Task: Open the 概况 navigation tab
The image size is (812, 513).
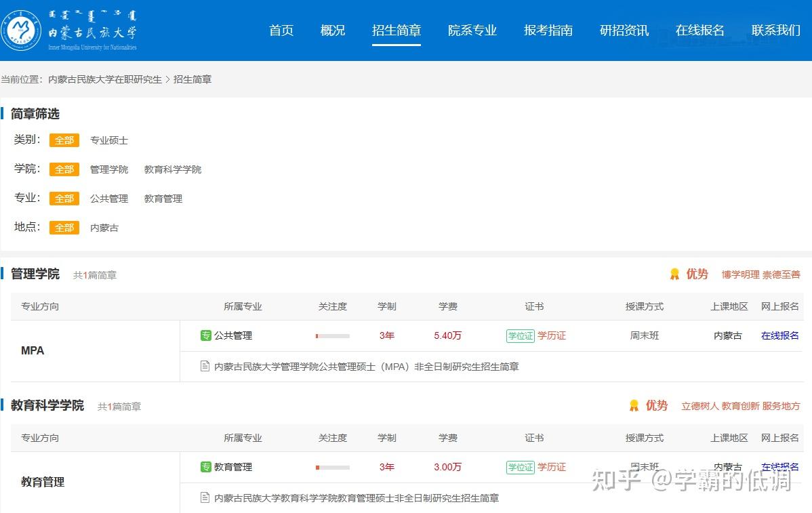Action: [x=333, y=30]
